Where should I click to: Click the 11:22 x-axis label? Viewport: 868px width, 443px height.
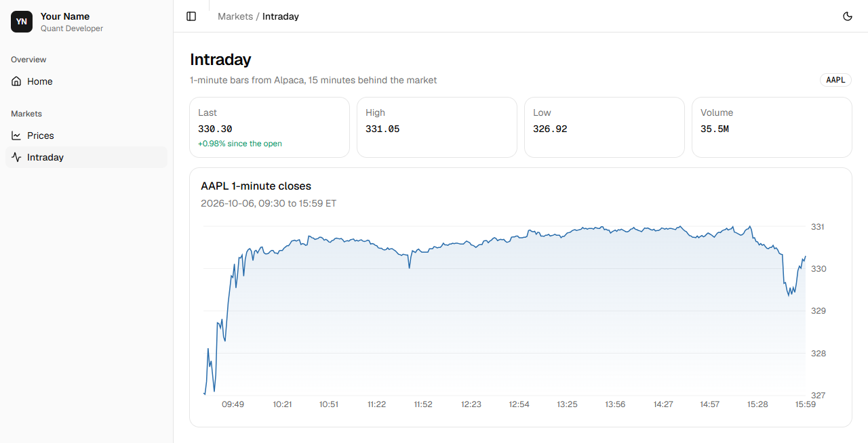tap(376, 404)
